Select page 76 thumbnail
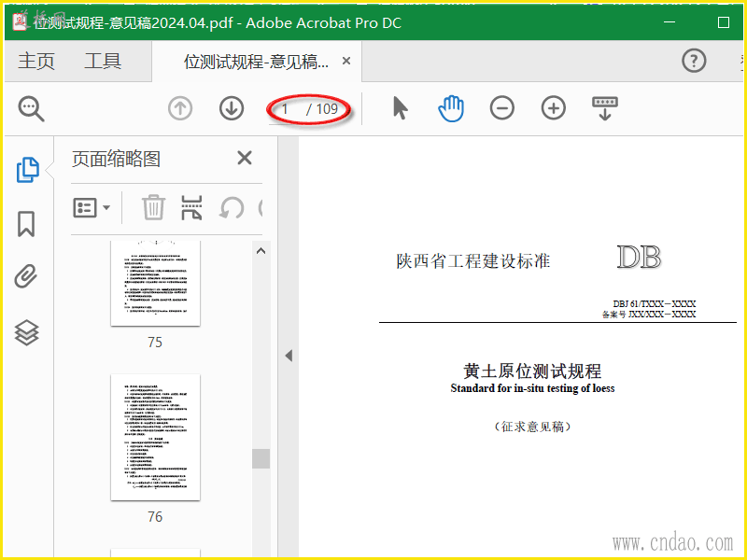Image resolution: width=747 pixels, height=560 pixels. 155,437
